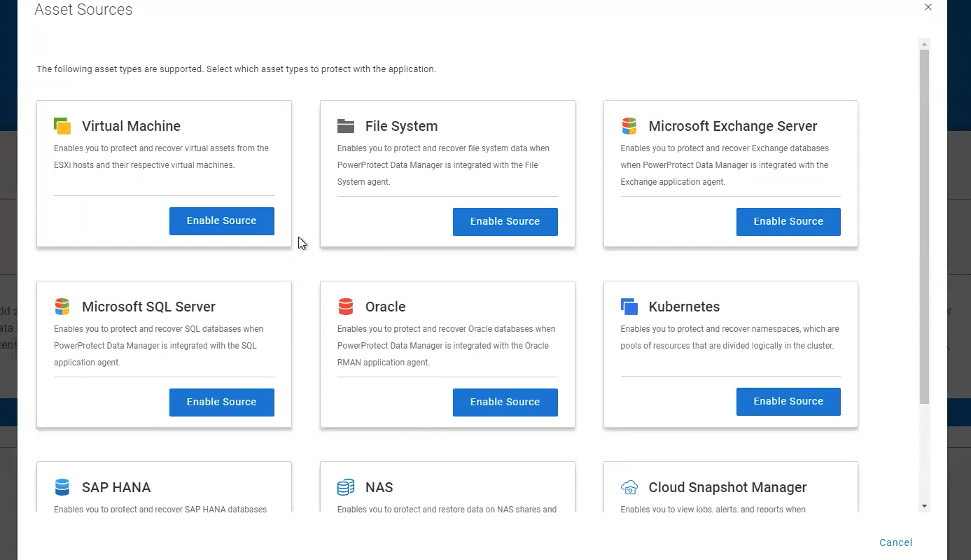Image resolution: width=971 pixels, height=560 pixels.
Task: Close the Asset Sources dialog with X
Action: (928, 7)
